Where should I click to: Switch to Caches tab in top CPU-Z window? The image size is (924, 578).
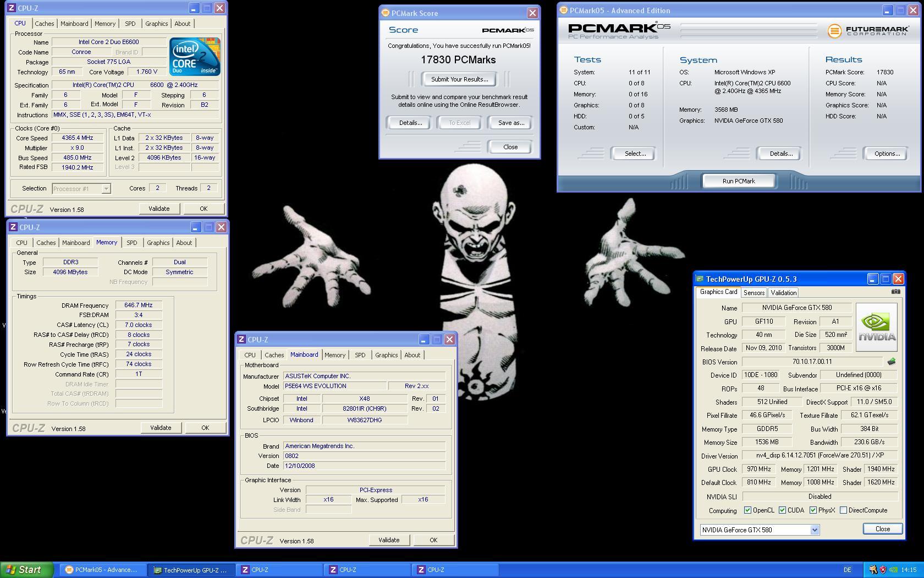[x=45, y=24]
